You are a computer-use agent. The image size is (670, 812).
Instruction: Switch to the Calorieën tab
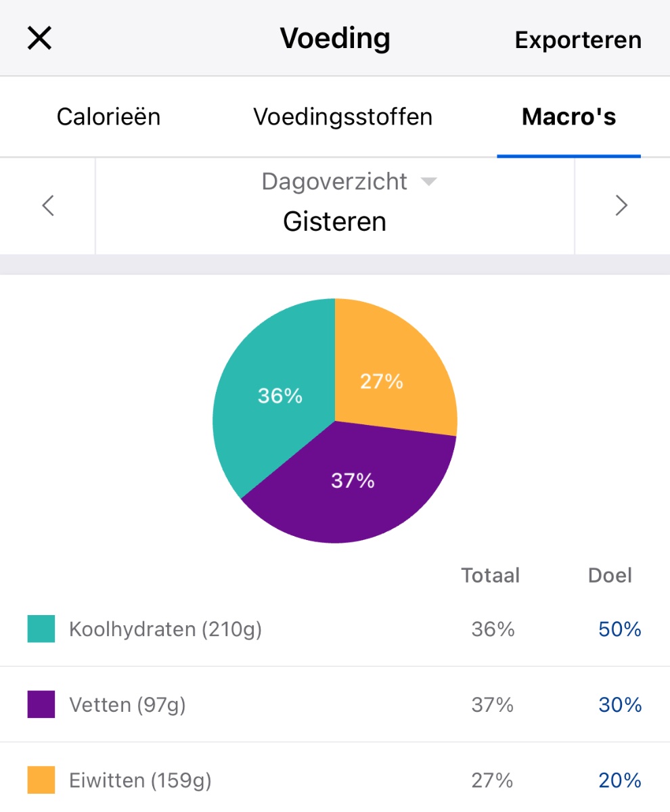click(108, 117)
